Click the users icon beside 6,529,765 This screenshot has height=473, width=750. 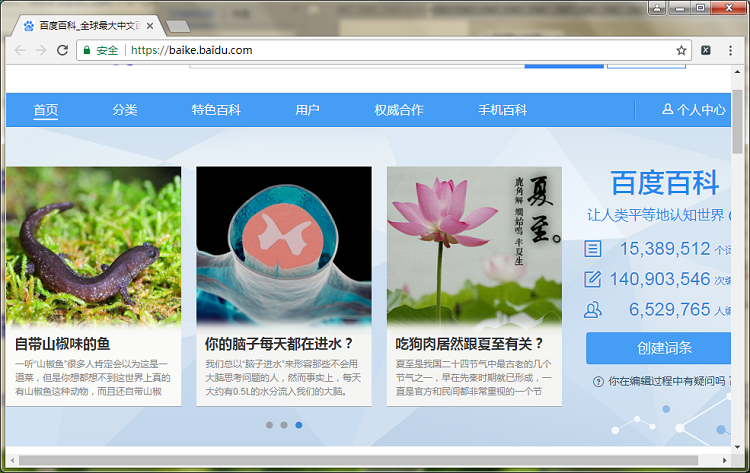point(593,310)
